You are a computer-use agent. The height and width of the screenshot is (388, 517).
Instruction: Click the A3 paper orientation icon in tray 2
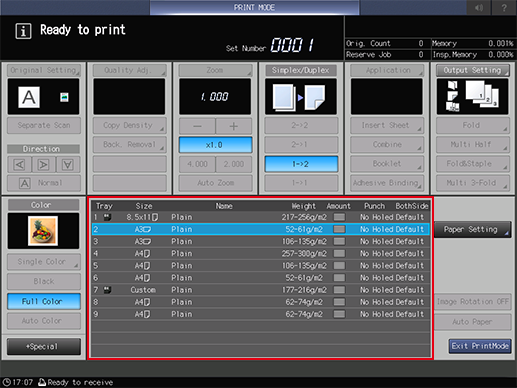pyautogui.click(x=147, y=229)
